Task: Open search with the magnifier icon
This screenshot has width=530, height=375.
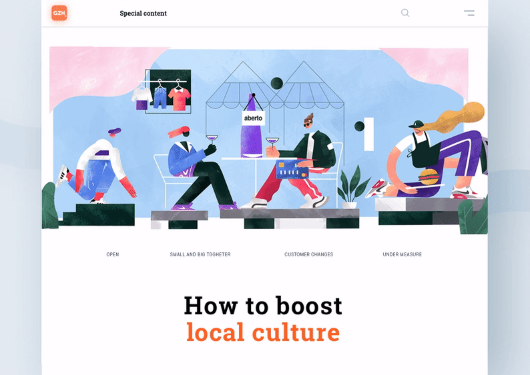Action: click(x=405, y=13)
